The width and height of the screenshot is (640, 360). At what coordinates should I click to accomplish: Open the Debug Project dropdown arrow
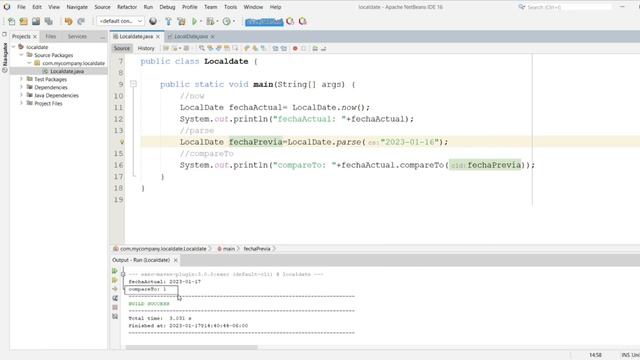(217, 21)
